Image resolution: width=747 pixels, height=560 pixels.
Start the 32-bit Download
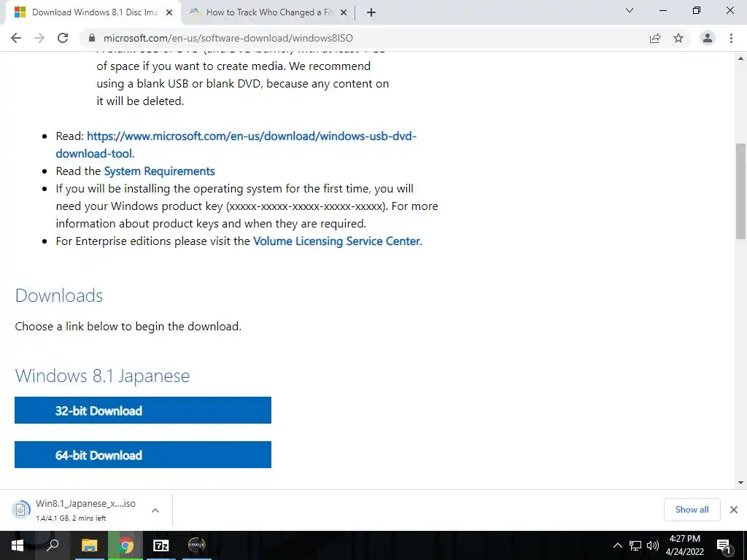click(x=143, y=410)
